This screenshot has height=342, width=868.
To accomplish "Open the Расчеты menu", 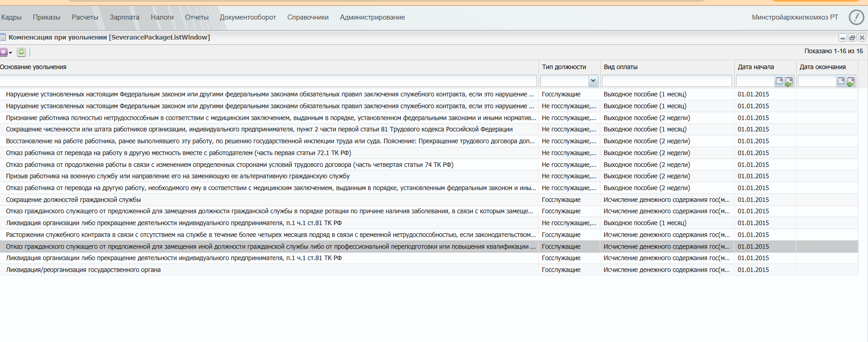I will (85, 17).
